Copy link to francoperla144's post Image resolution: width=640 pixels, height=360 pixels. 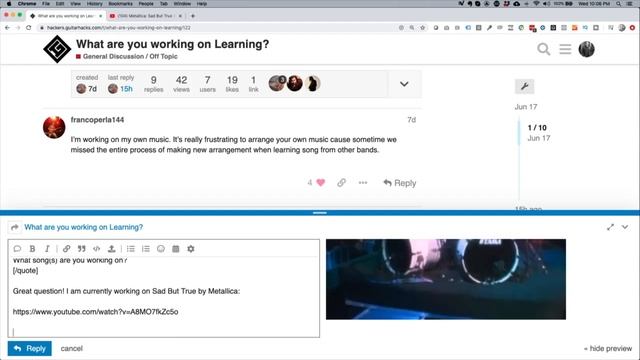point(342,182)
